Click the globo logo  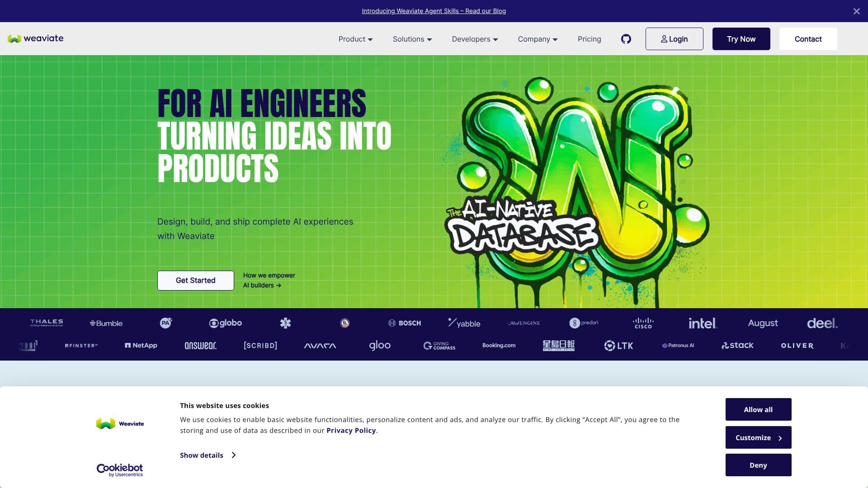(x=226, y=323)
